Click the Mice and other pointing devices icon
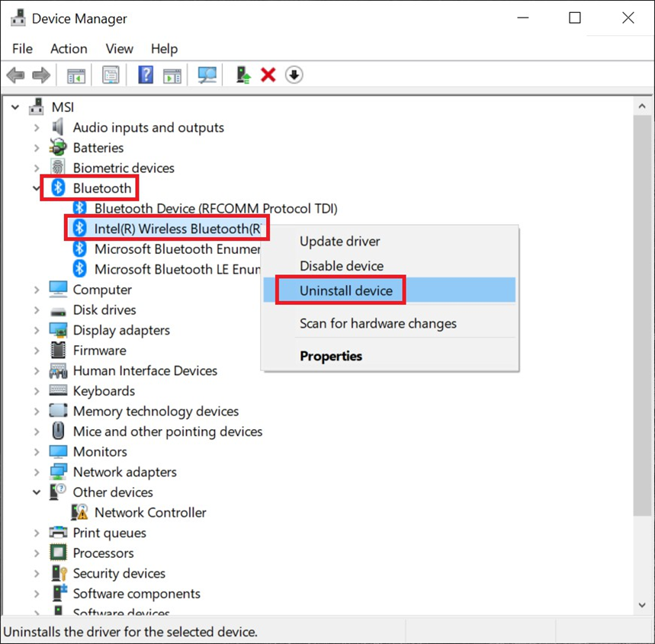Screen dimensions: 655x644 tap(58, 431)
